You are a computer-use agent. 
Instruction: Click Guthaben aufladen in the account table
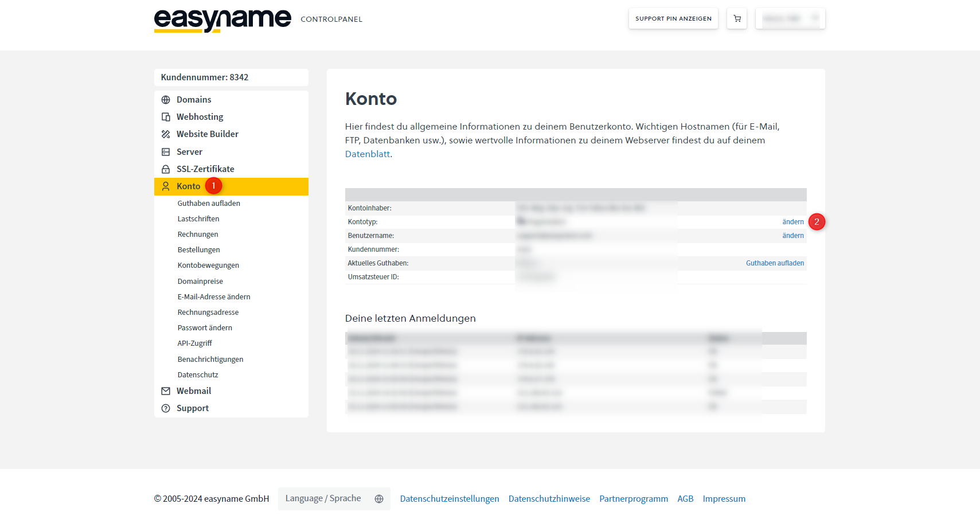[775, 263]
